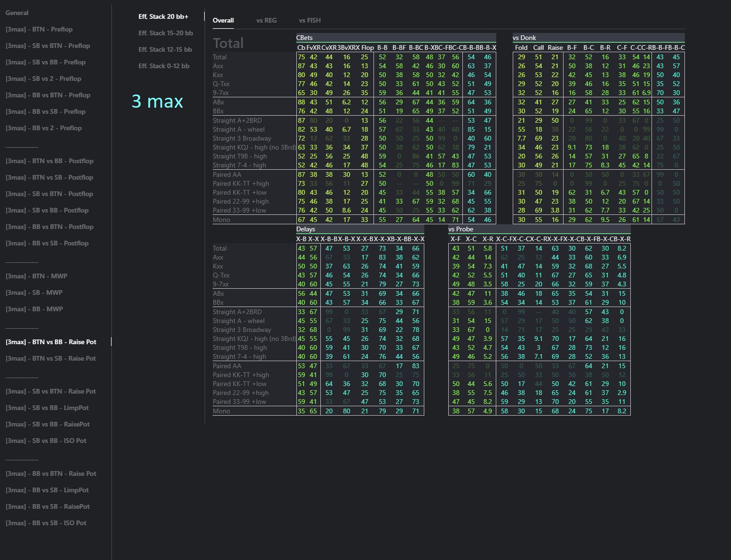Switch to the vs REG tab
731x560 pixels.
266,20
